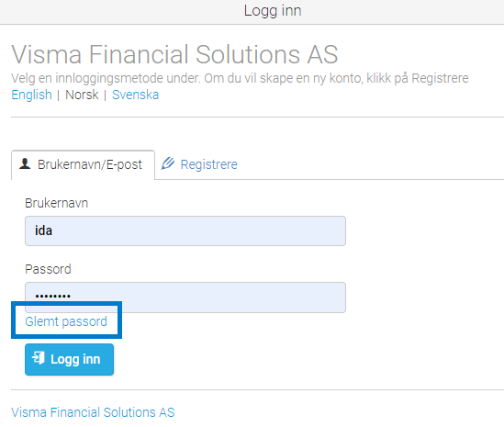Click the Norsk language option
The height and width of the screenshot is (427, 504).
82,95
